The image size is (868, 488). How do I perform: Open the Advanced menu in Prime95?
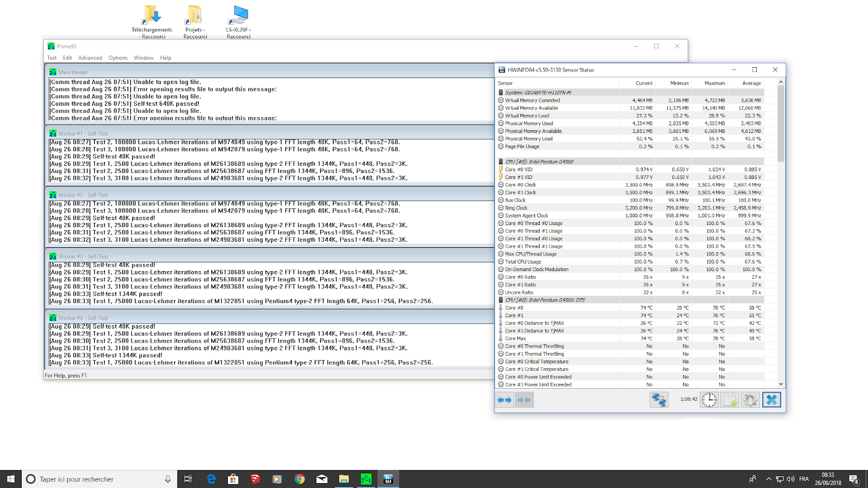click(x=90, y=58)
